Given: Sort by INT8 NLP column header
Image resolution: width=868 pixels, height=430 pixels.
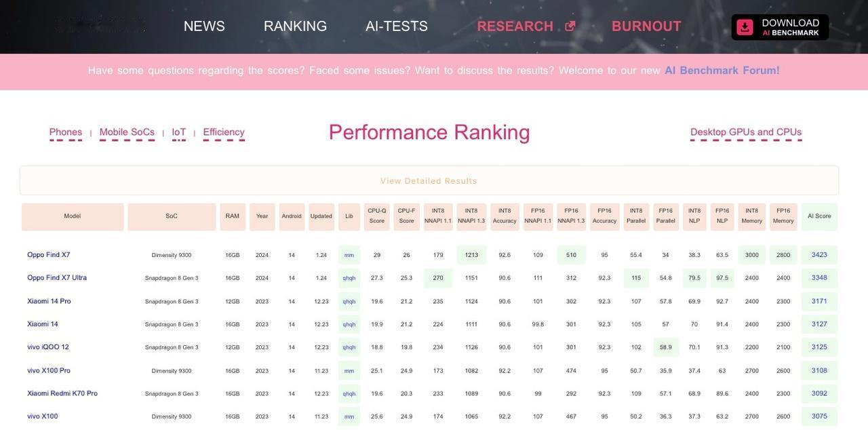Looking at the screenshot, I should (694, 217).
